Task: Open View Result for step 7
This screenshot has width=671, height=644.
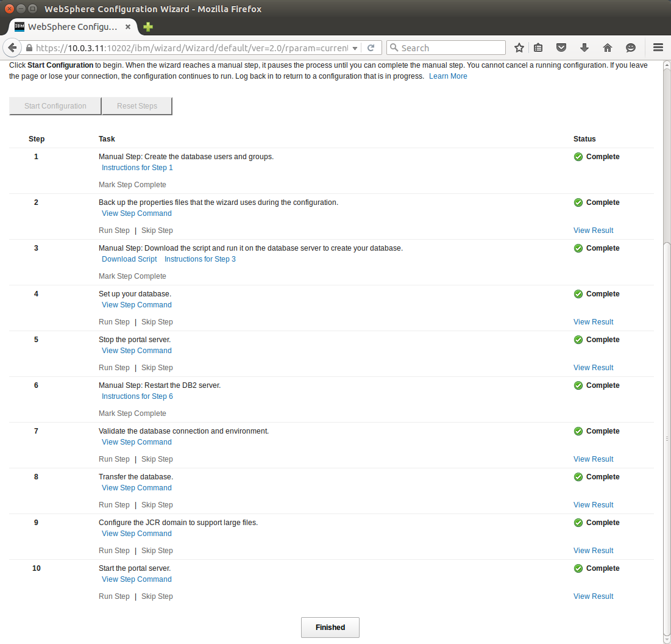Action: (593, 460)
